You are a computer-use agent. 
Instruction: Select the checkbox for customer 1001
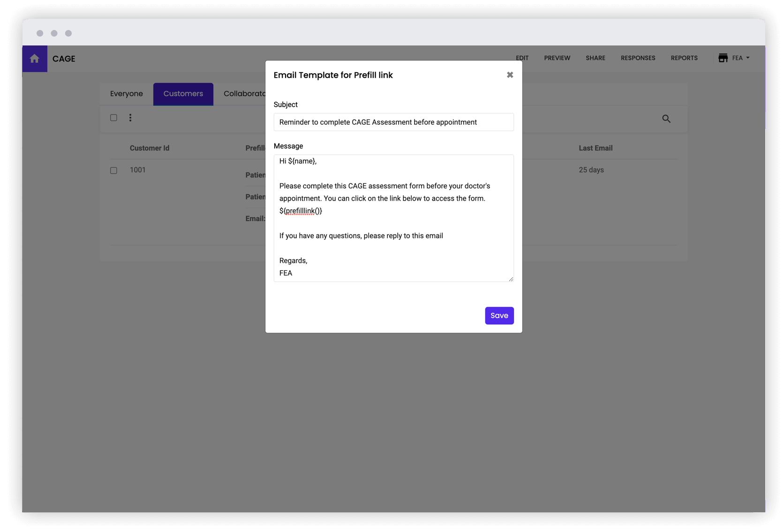click(x=113, y=170)
